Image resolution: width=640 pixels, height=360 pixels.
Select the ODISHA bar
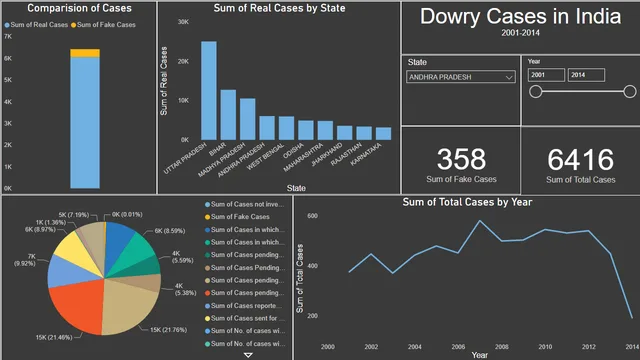(306, 130)
